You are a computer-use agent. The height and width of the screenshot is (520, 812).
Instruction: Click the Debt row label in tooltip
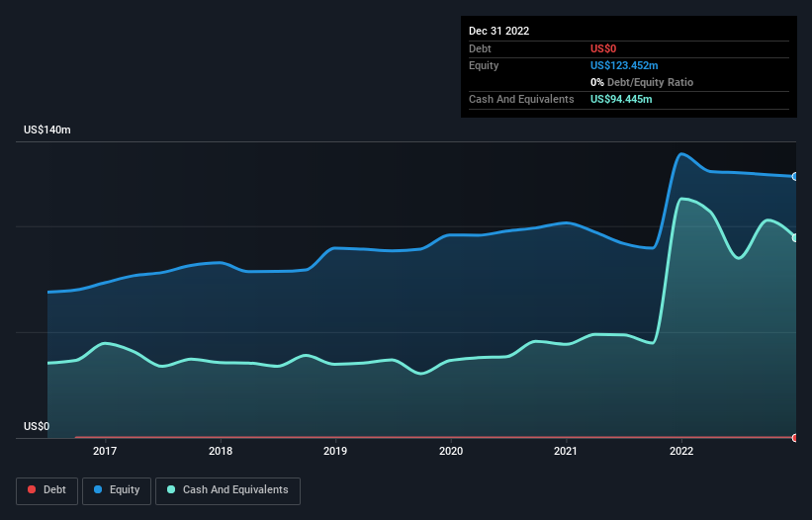(480, 48)
